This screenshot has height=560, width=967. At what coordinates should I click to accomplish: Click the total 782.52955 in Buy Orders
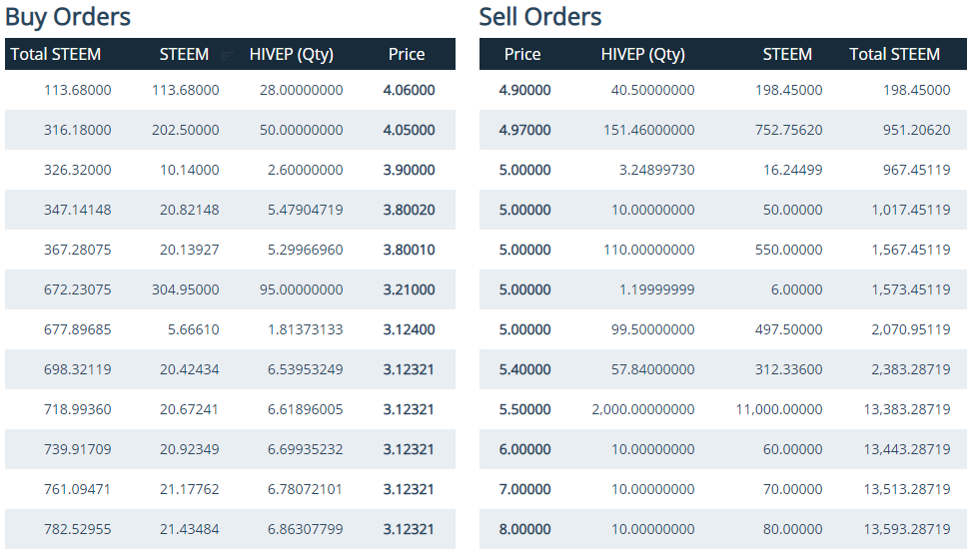[78, 529]
